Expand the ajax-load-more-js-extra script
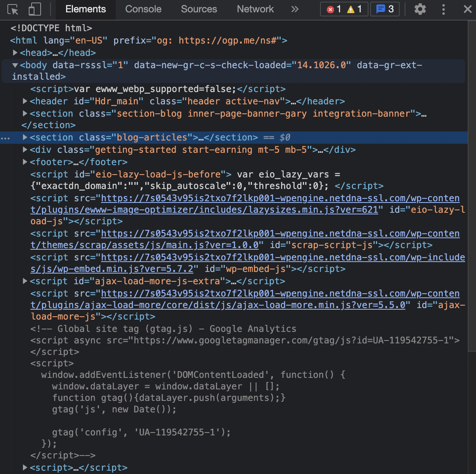Screen dimensions: 476x474 (x=25, y=281)
